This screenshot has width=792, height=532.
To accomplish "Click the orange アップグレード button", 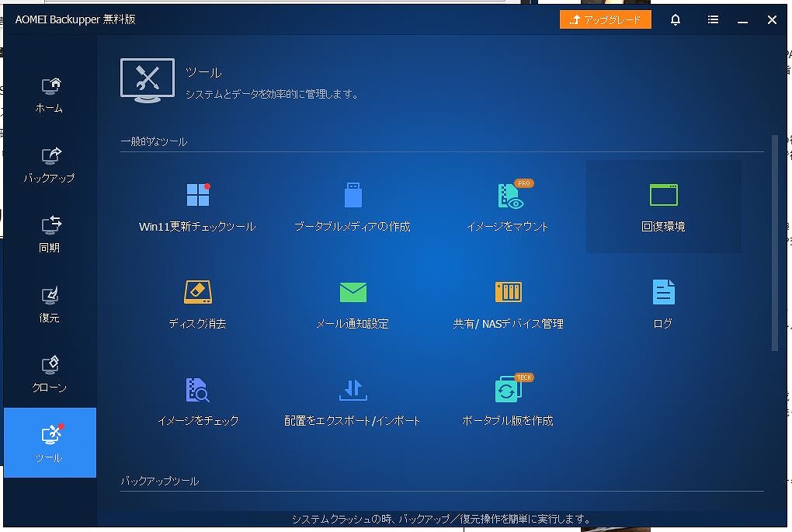I will 605,19.
